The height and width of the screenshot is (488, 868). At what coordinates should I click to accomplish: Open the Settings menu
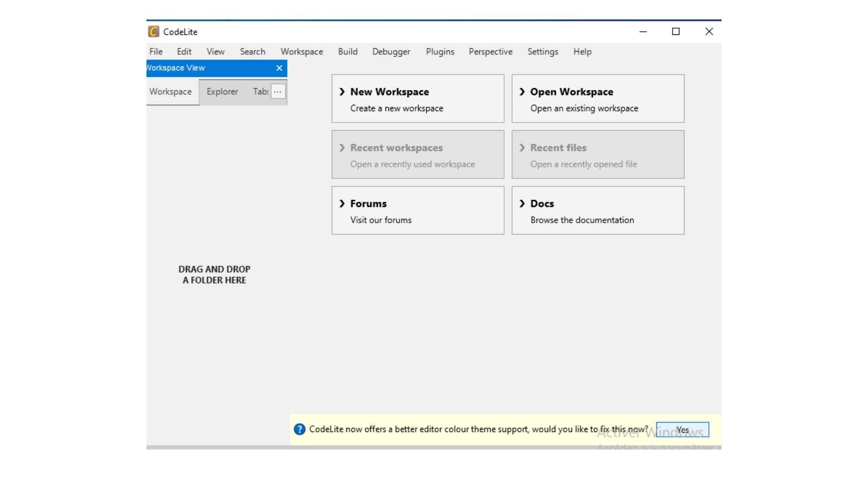click(x=543, y=52)
